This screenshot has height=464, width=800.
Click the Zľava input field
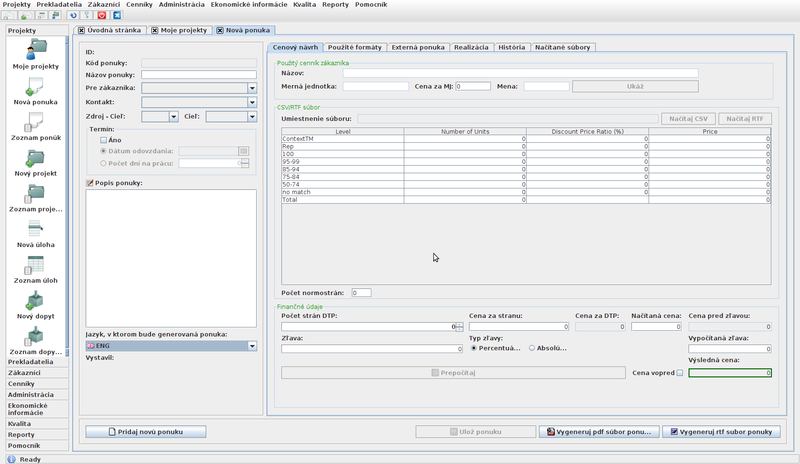click(x=372, y=349)
